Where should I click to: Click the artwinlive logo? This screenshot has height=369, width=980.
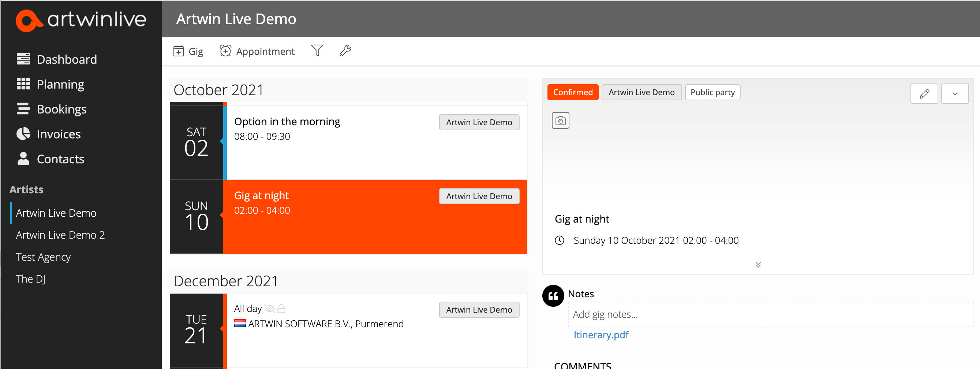coord(81,20)
